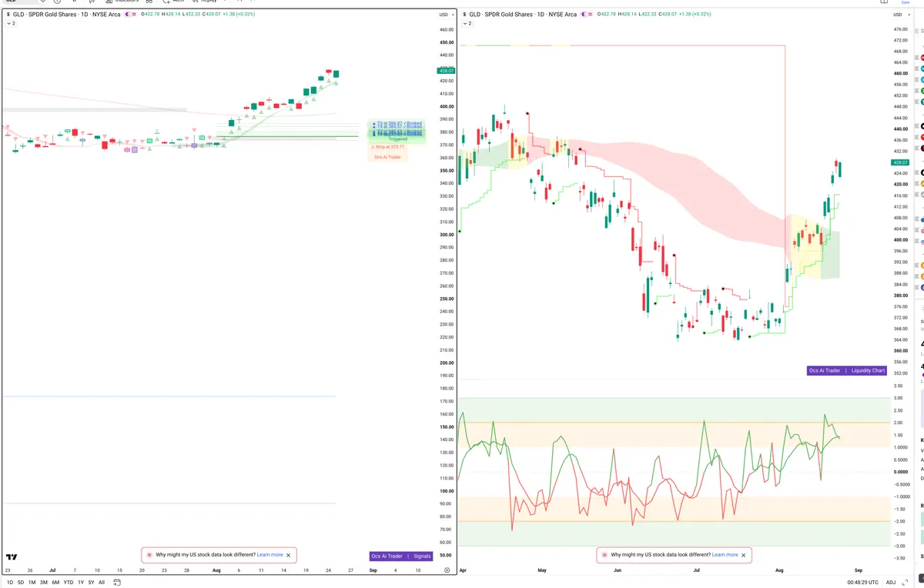Image resolution: width=924 pixels, height=588 pixels.
Task: Select the 5D time range
Action: [x=21, y=583]
